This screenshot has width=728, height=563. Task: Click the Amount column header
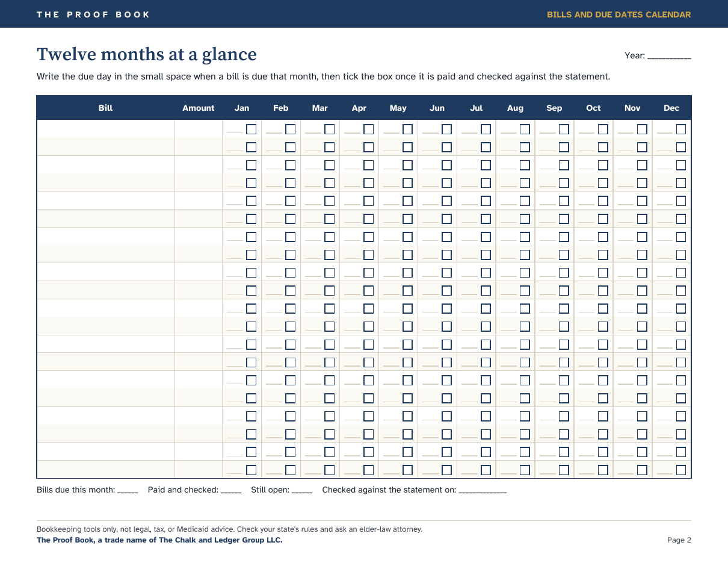tap(199, 108)
